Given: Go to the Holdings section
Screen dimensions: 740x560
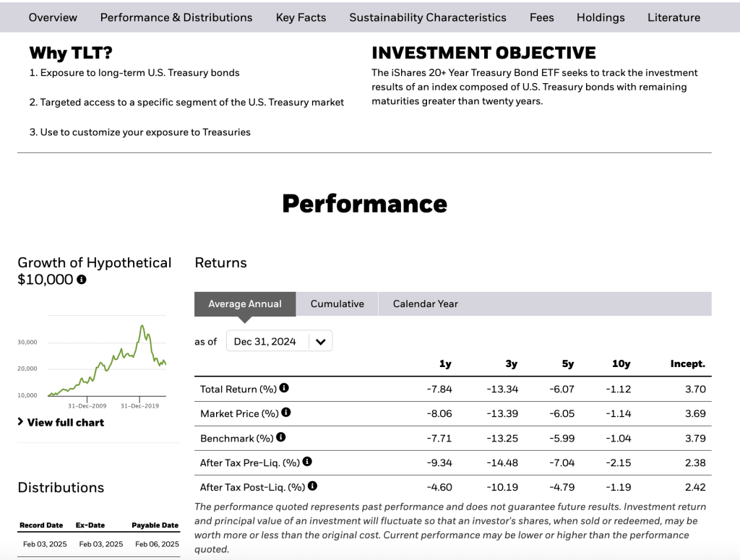Looking at the screenshot, I should click(601, 17).
